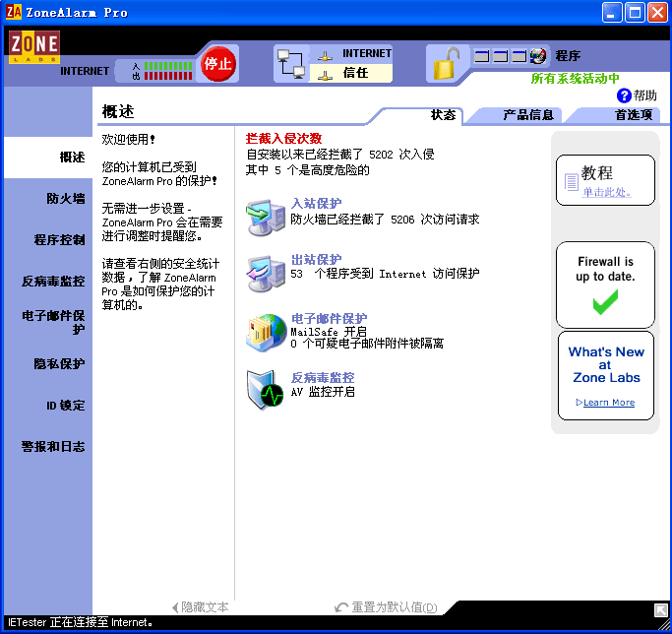This screenshot has height=634, width=672.
Task: Click the 单击此处 tutorial link
Action: pos(606,192)
